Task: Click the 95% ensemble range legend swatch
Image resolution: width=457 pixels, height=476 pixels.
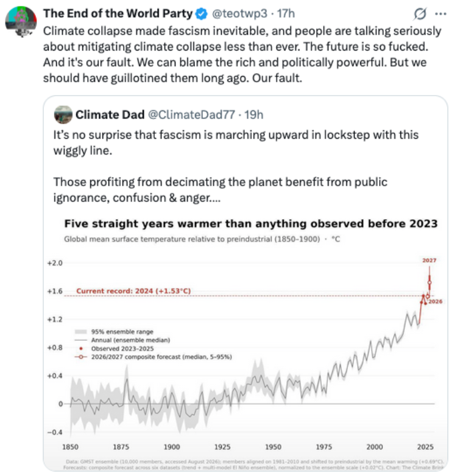Action: [81, 332]
